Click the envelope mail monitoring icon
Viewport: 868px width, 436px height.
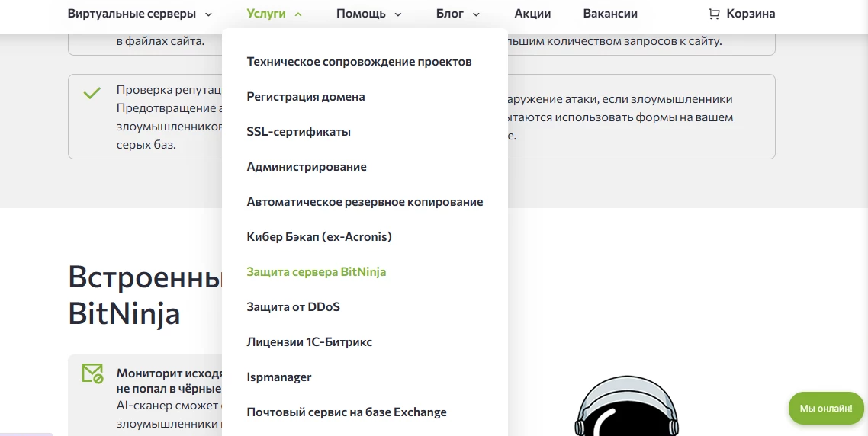[x=92, y=373]
